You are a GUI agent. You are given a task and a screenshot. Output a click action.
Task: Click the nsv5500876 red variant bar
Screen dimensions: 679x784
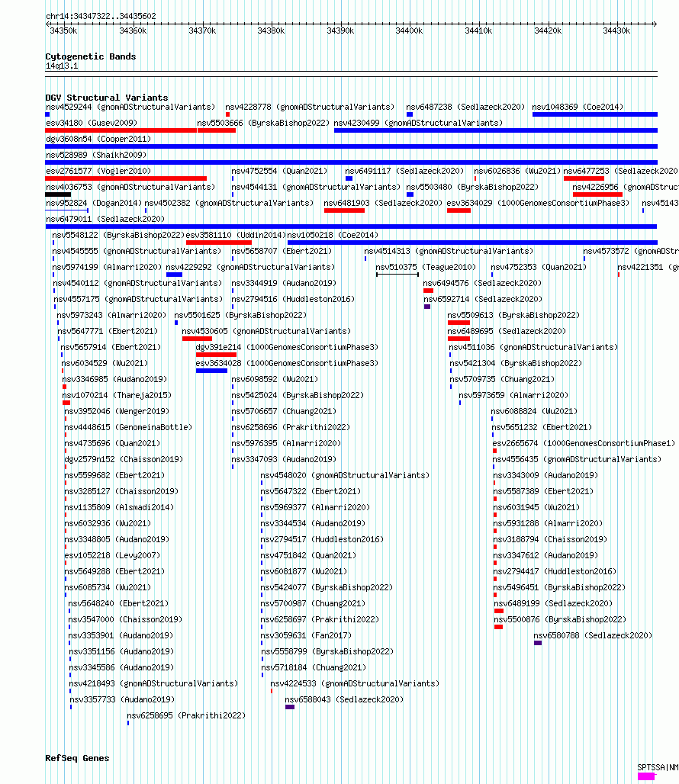click(x=498, y=627)
